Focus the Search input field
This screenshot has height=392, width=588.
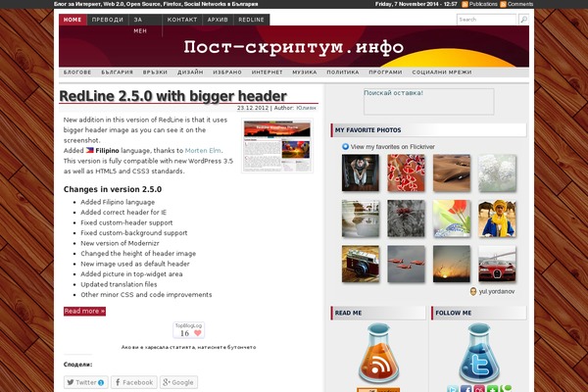[x=486, y=20]
